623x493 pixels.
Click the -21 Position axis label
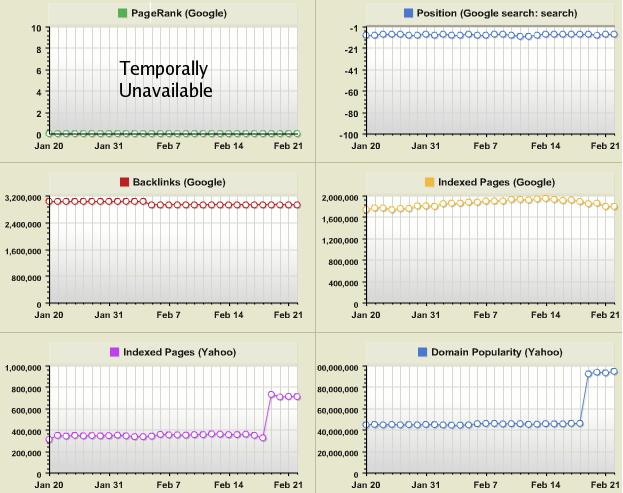351,49
